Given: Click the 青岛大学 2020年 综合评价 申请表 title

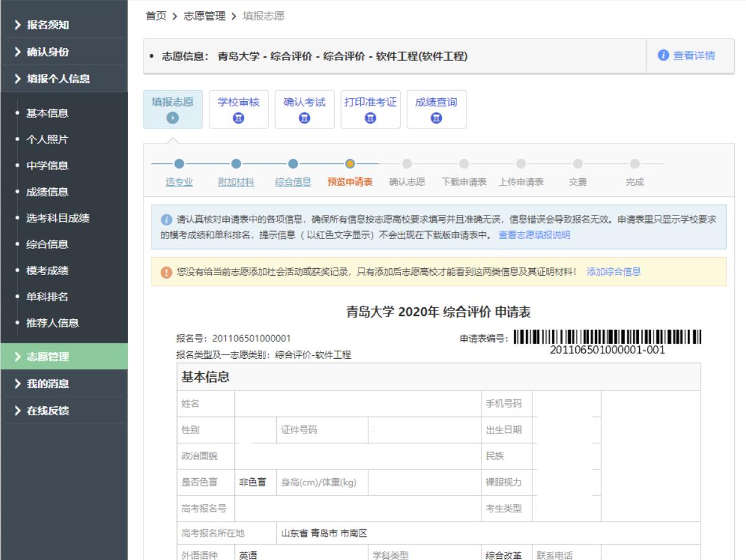Looking at the screenshot, I should tap(437, 312).
